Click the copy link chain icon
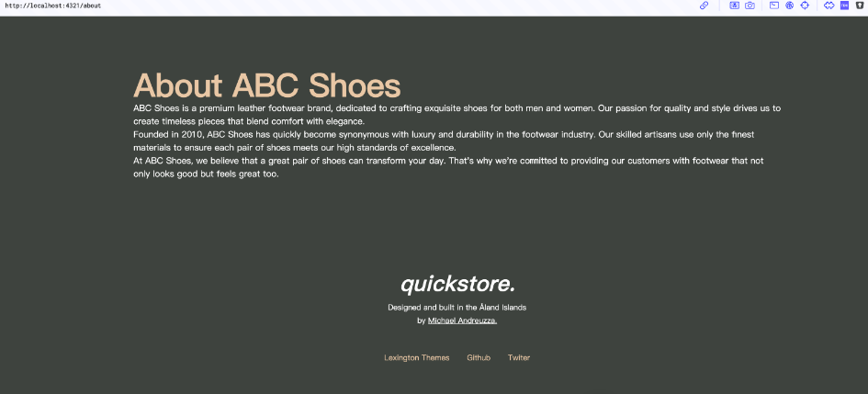Image resolution: width=868 pixels, height=394 pixels. pyautogui.click(x=705, y=6)
